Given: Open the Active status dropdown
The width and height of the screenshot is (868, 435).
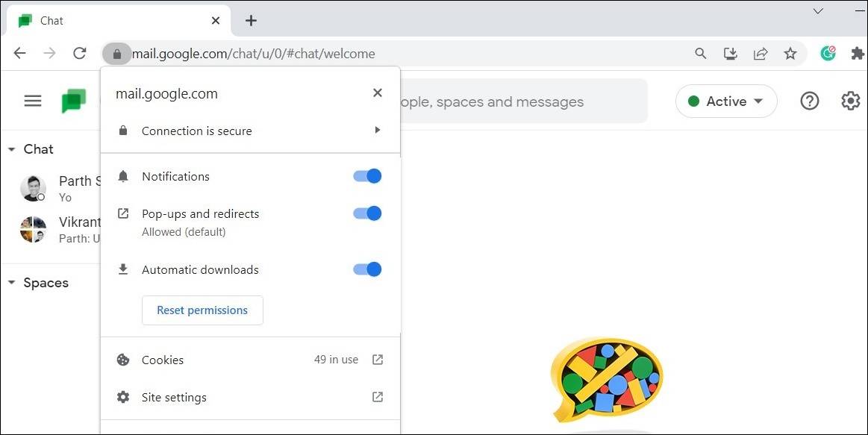Looking at the screenshot, I should [725, 101].
